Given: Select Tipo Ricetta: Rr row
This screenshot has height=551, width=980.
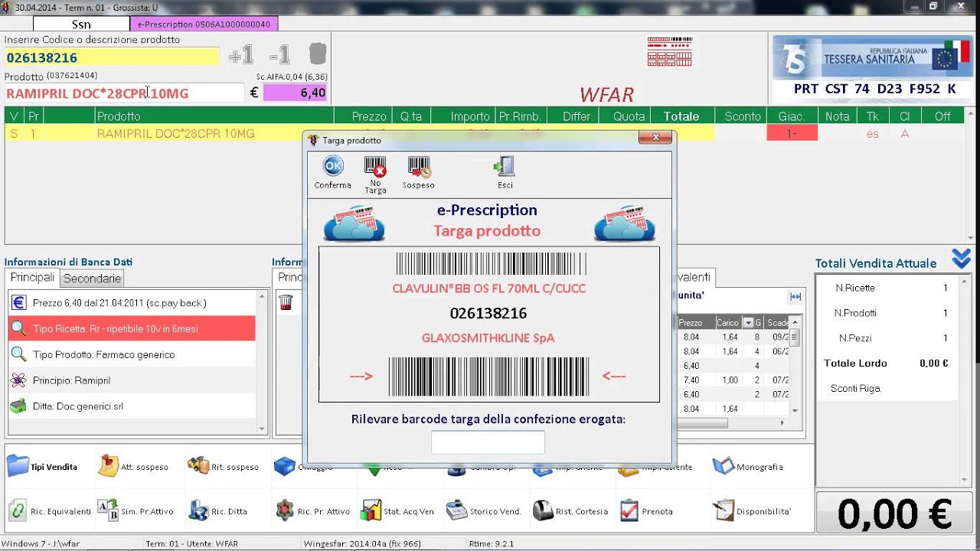Looking at the screenshot, I should 132,329.
